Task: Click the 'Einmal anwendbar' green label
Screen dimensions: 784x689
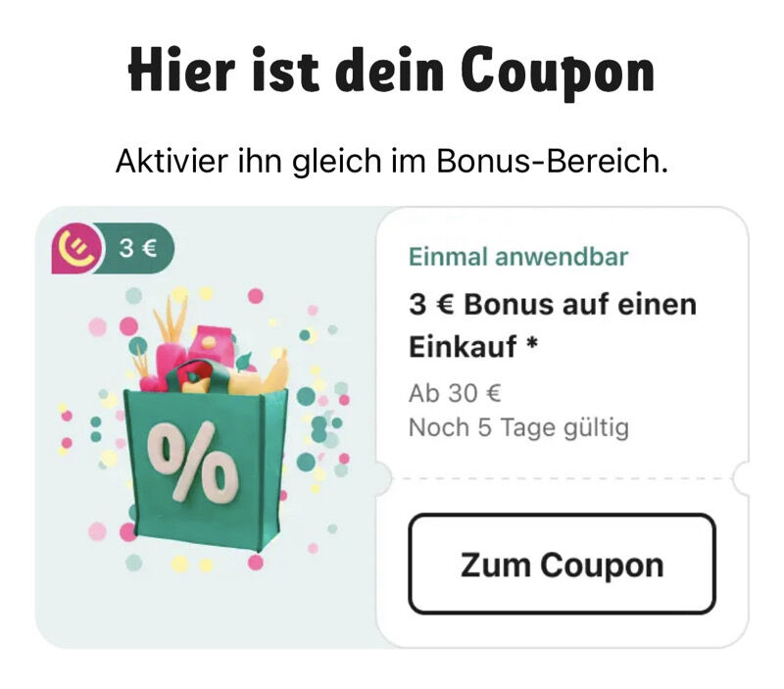Action: tap(518, 257)
